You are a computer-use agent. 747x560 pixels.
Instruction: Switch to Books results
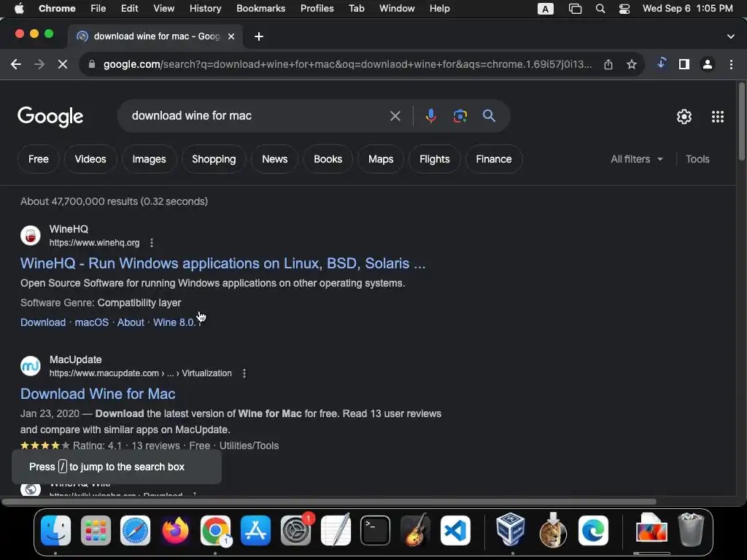(328, 159)
